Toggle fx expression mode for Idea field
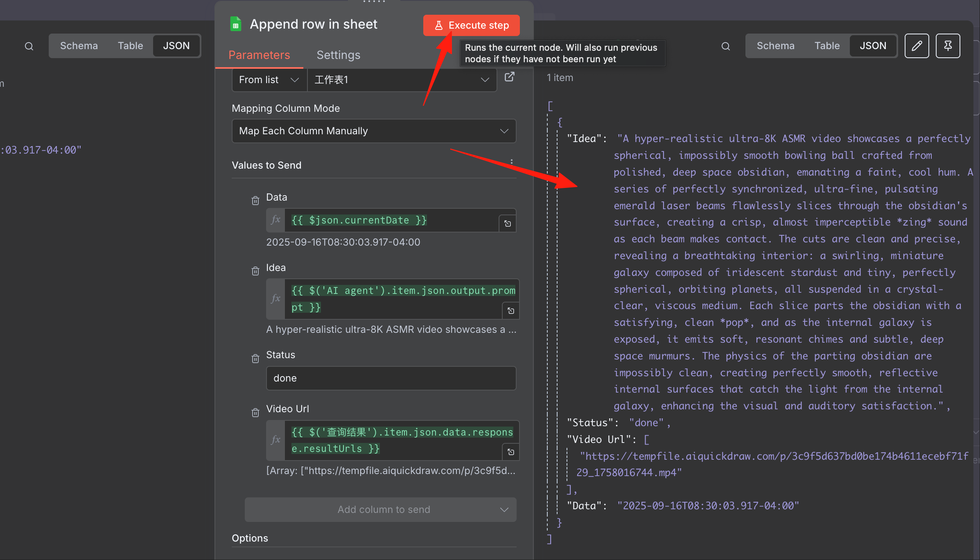The height and width of the screenshot is (560, 980). (x=276, y=299)
